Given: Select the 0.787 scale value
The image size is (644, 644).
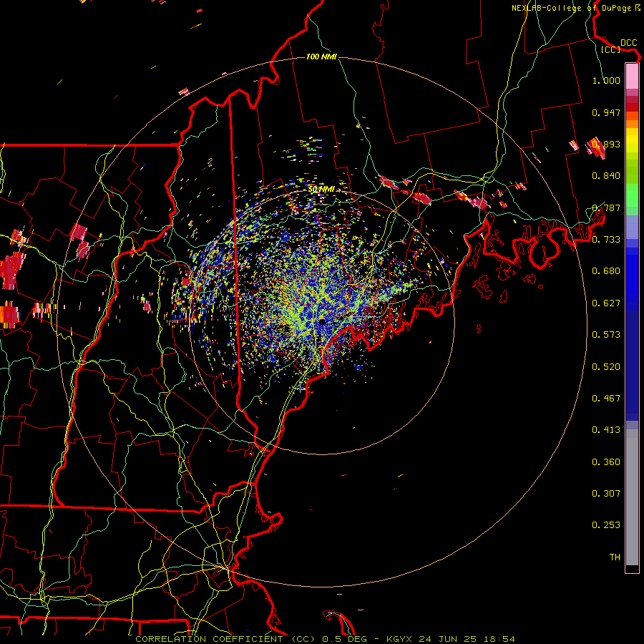Looking at the screenshot, I should coord(606,208).
